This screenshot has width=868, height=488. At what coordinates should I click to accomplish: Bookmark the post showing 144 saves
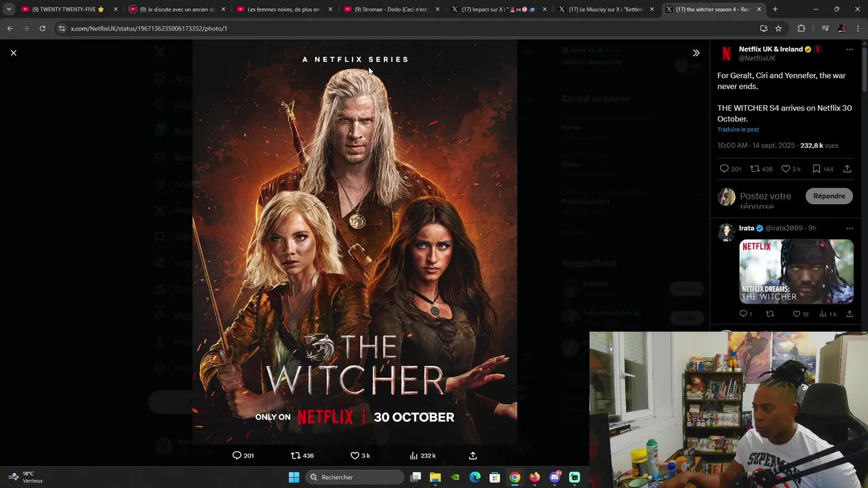816,169
